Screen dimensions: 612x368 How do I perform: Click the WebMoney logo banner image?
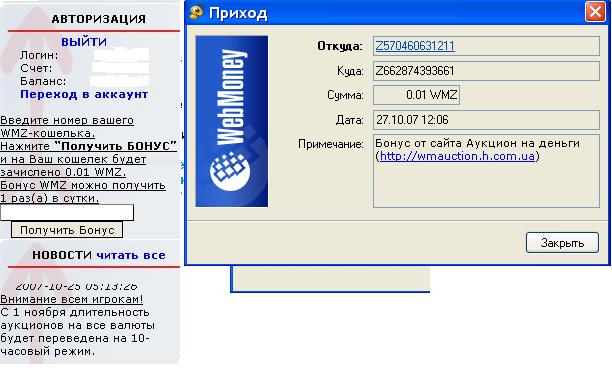tap(231, 121)
